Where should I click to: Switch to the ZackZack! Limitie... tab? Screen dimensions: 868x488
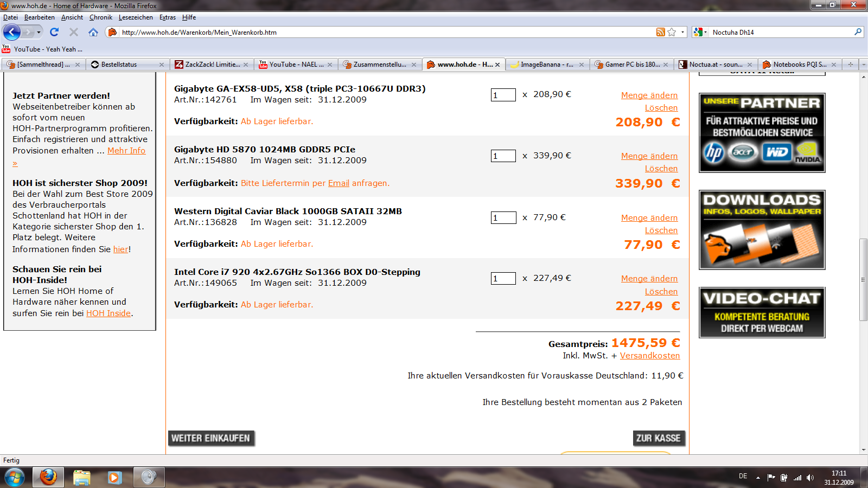(x=212, y=65)
